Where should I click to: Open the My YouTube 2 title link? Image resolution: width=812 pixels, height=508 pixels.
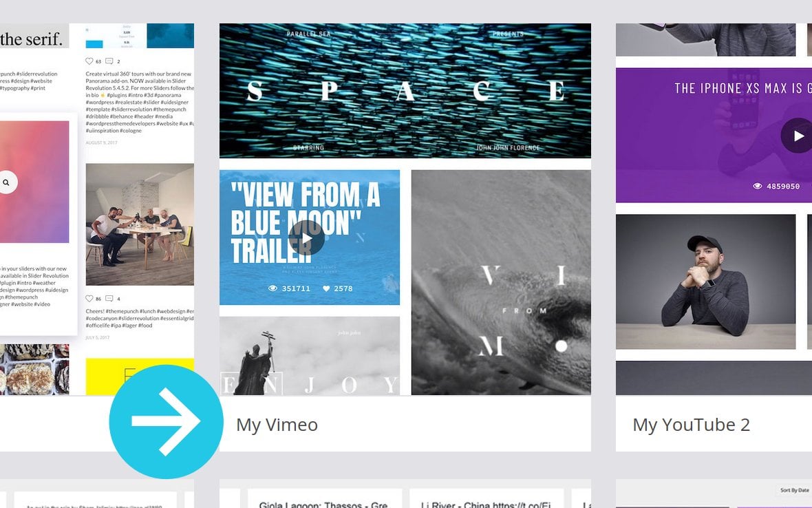click(692, 425)
